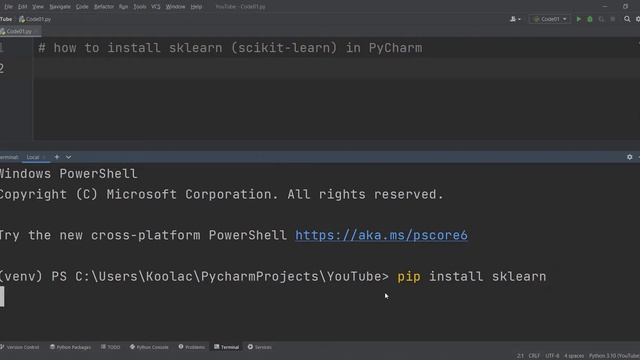Place cursor on comment line about sklearn
Image resolution: width=640 pixels, height=360 pixels.
click(230, 48)
